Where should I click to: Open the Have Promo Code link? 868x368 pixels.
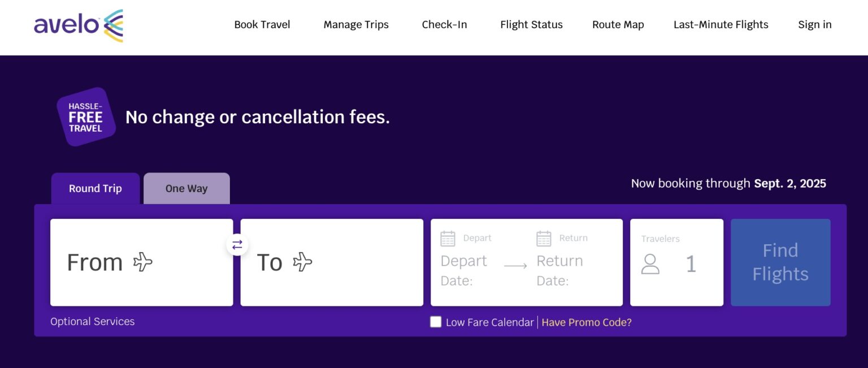coord(586,322)
